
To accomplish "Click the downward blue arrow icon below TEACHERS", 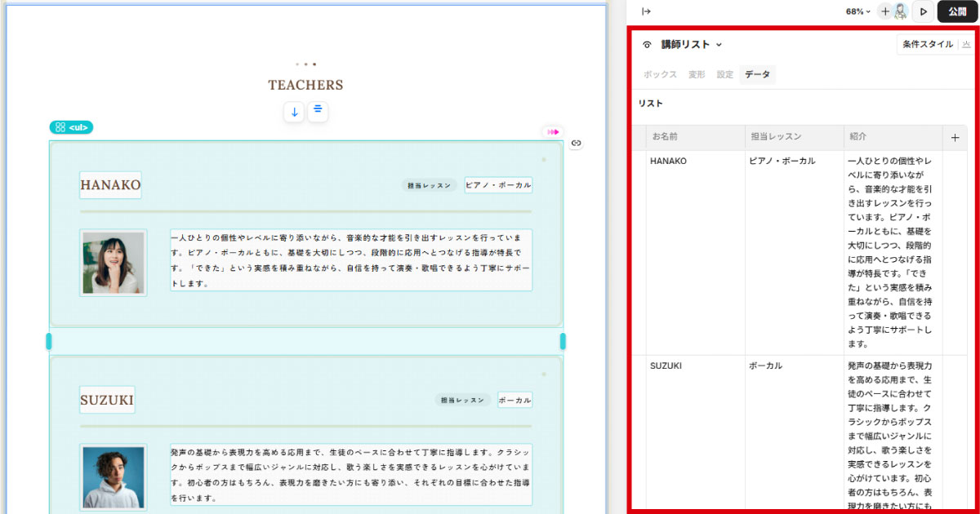I will (294, 112).
